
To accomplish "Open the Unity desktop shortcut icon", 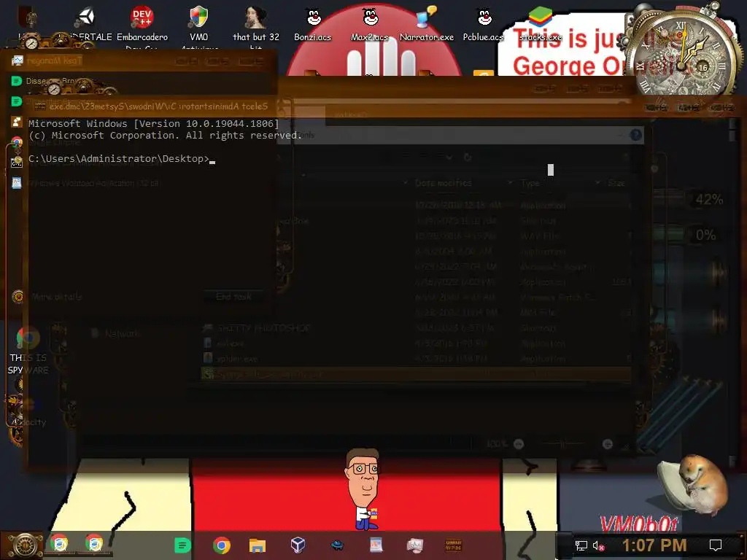I will click(x=86, y=18).
